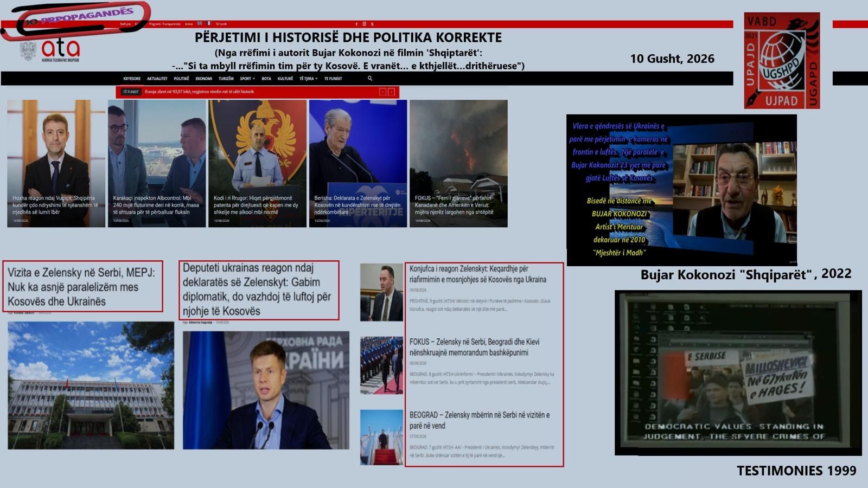The width and height of the screenshot is (868, 488).
Task: Click the Ukrainian deputy speaking photo
Action: [266, 390]
